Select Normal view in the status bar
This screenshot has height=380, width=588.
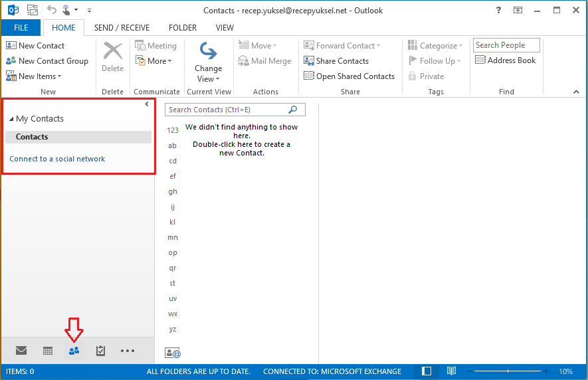tap(427, 371)
